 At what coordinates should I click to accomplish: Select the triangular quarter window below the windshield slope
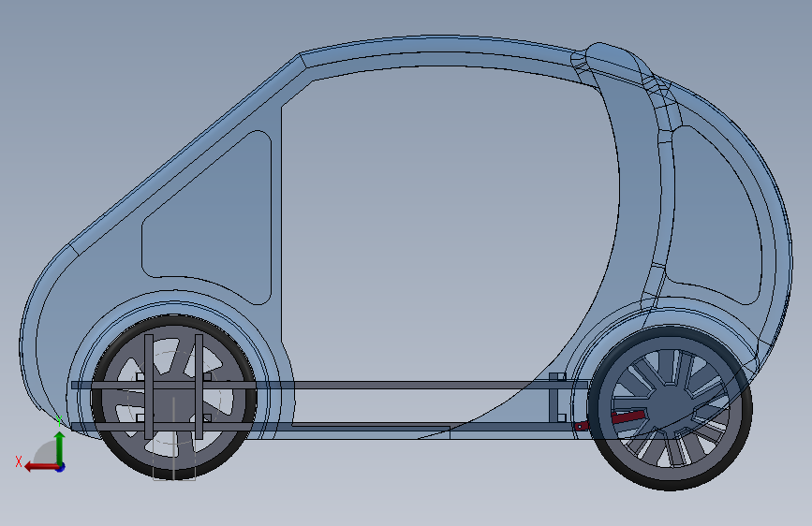(x=214, y=223)
